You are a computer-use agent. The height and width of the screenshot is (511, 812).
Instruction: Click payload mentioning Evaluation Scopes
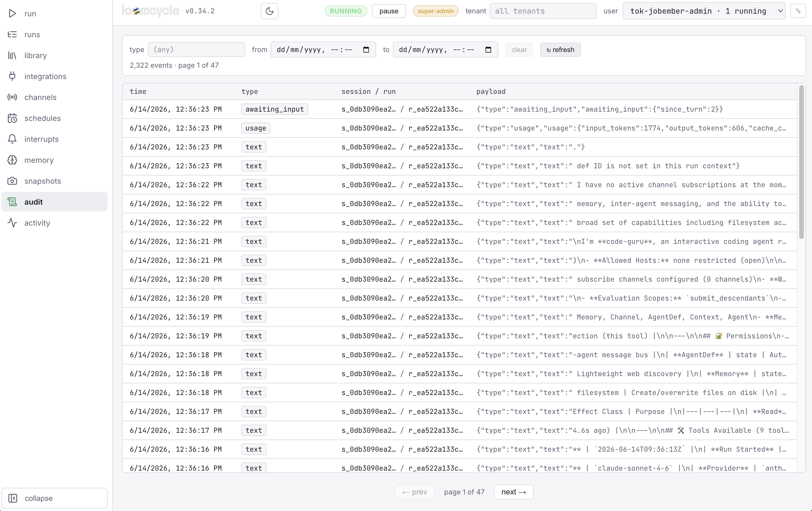[631, 298]
